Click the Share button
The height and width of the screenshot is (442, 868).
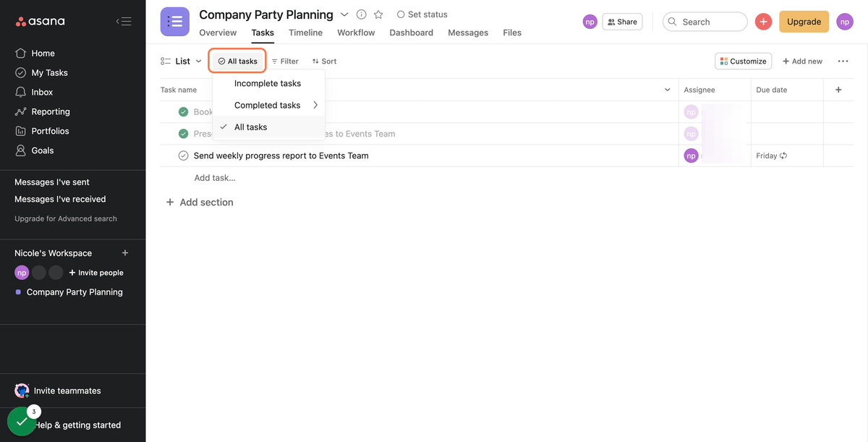(622, 22)
